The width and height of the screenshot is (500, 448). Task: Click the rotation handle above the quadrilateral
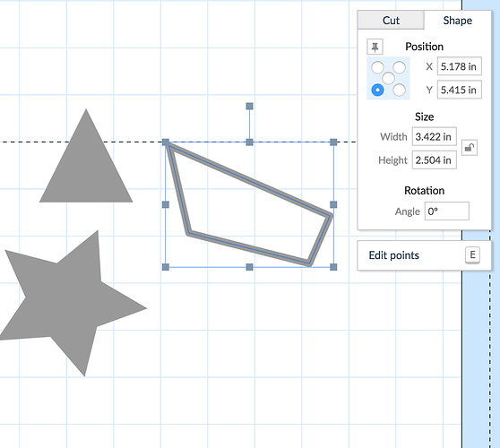pyautogui.click(x=250, y=107)
